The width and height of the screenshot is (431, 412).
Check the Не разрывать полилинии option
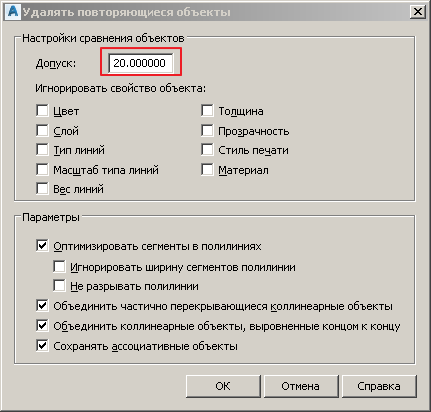click(x=59, y=286)
